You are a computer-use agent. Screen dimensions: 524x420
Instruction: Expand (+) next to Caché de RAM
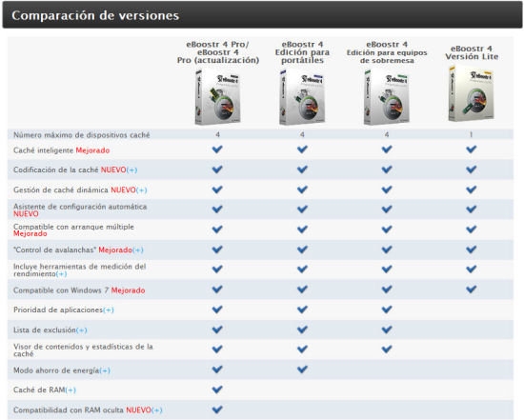click(71, 390)
